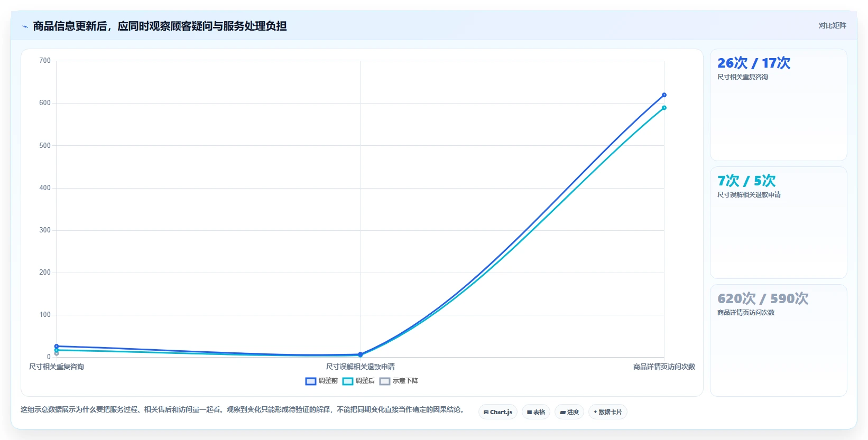The height and width of the screenshot is (440, 868).
Task: Click the 对比矩阵 label in header
Action: pyautogui.click(x=832, y=25)
